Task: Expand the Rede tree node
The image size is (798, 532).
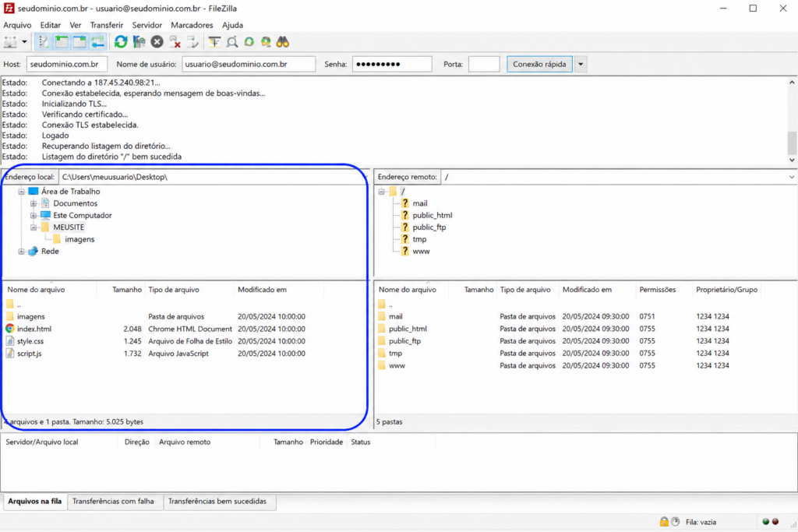Action: (21, 252)
